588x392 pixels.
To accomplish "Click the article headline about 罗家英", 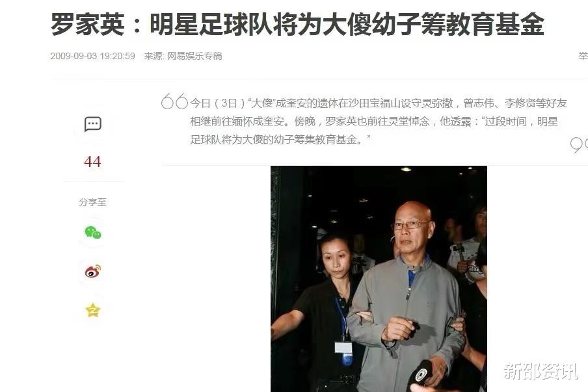I will tap(297, 24).
